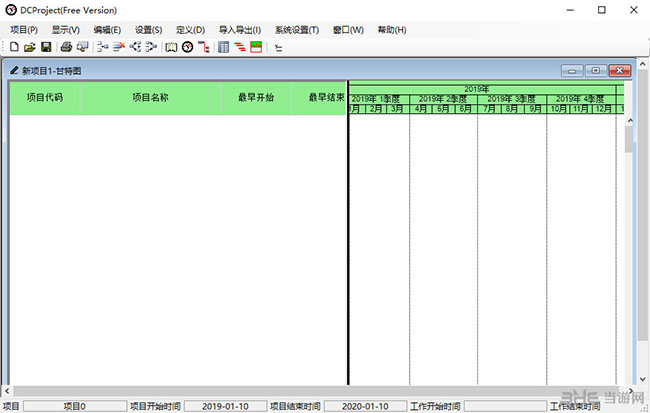The image size is (650, 413).
Task: Click the outer window scrollbar up arrow
Action: pos(643,64)
